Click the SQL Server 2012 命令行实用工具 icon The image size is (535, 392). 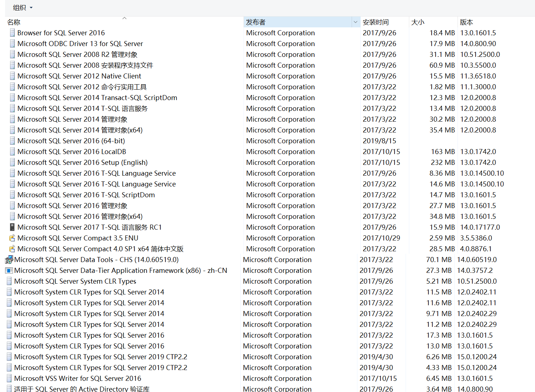(x=12, y=87)
